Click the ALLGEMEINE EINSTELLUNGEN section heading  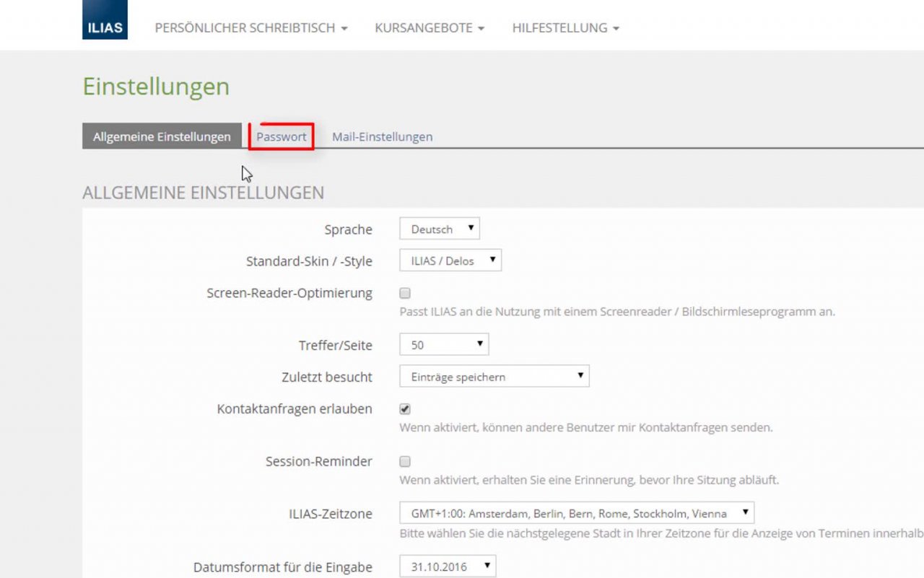pyautogui.click(x=204, y=193)
